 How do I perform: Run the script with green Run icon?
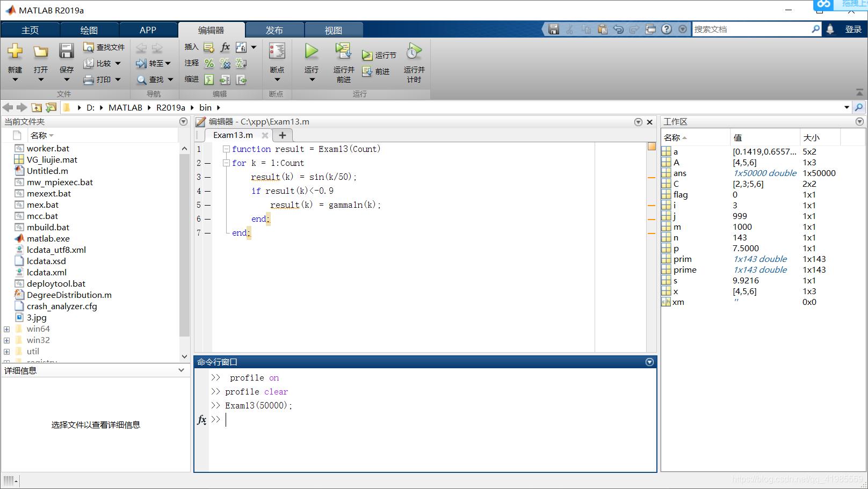[x=312, y=52]
